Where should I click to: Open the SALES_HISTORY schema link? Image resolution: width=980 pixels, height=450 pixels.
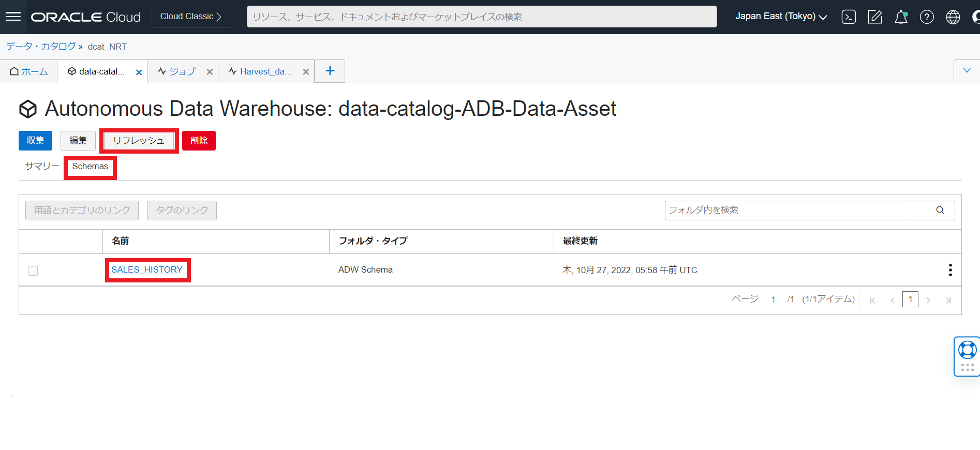(x=147, y=270)
